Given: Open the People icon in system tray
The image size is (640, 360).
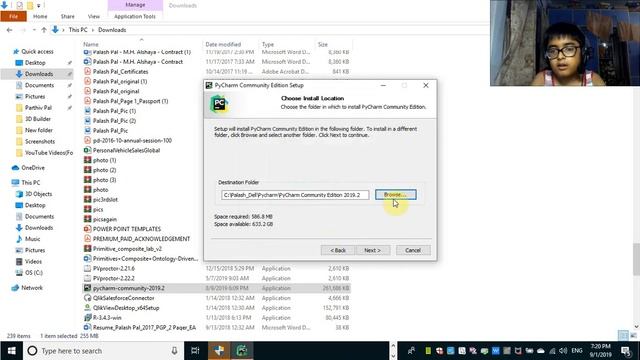Looking at the screenshot, I should pos(411,351).
